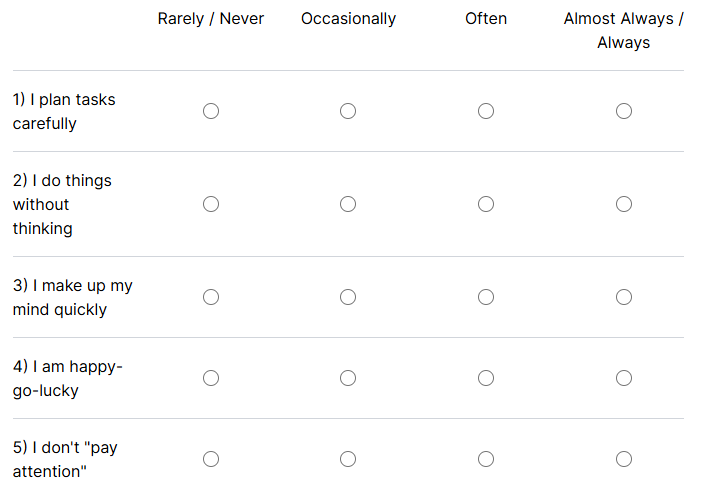
Task: Select Rarely / Never for make up mind quickly
Action: click(211, 297)
